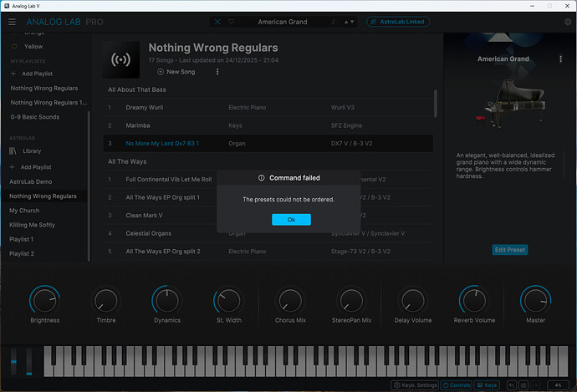Open the hamburger main menu
The image size is (577, 392).
[x=12, y=22]
